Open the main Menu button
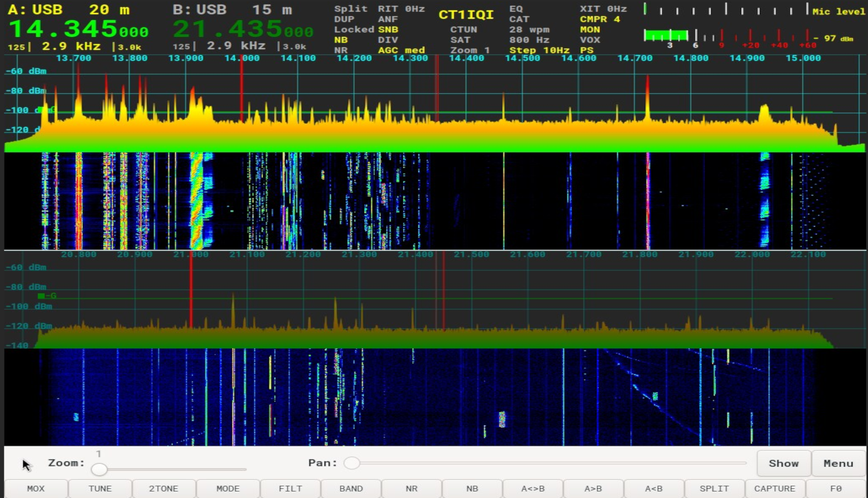The image size is (868, 498). (838, 463)
